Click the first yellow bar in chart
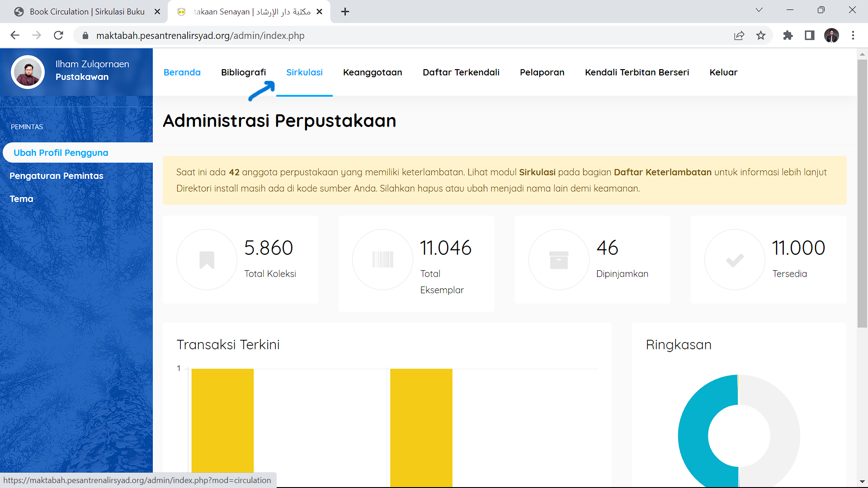The height and width of the screenshot is (488, 868). tap(222, 427)
